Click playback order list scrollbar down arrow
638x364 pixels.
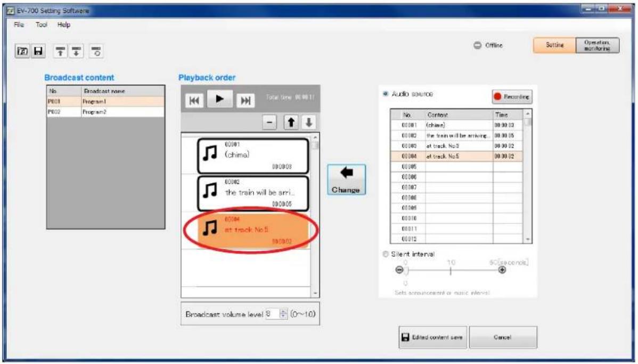(315, 293)
